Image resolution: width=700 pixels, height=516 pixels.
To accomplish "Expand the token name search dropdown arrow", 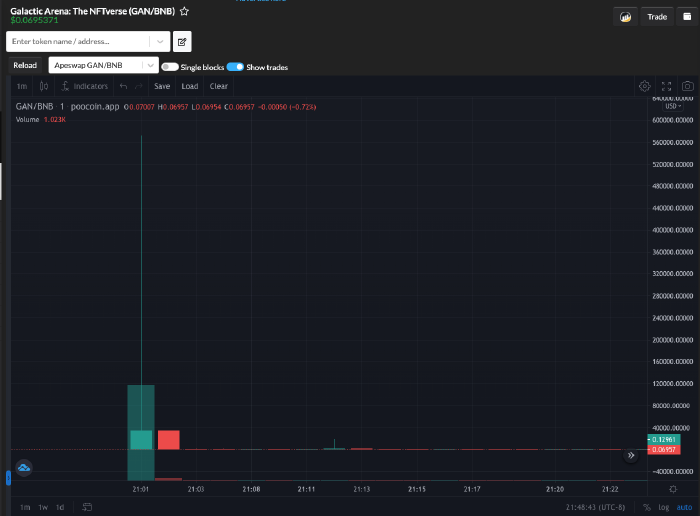I will (x=160, y=42).
